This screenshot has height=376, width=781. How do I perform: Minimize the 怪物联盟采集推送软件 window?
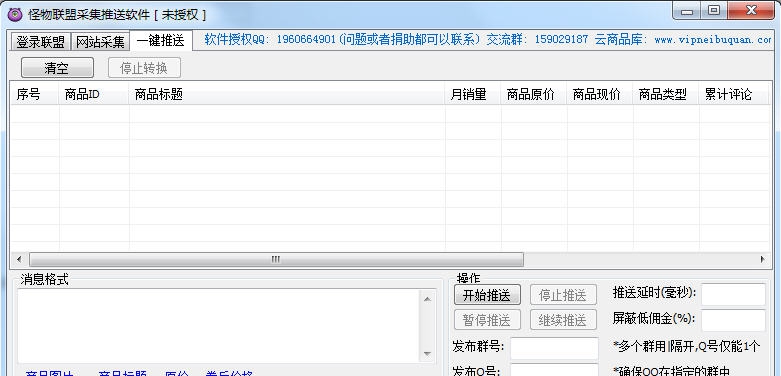tap(687, 11)
